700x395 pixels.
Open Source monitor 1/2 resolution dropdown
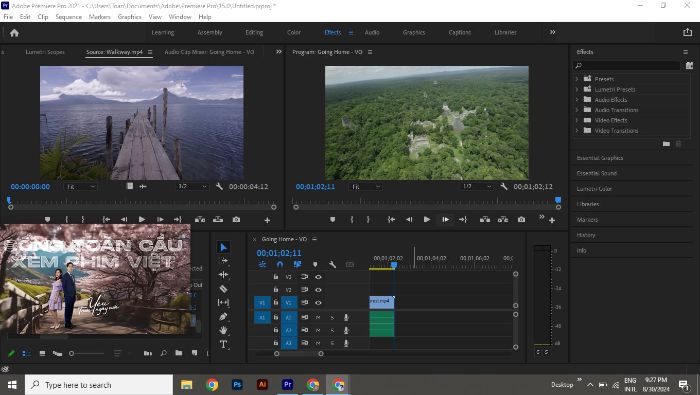192,187
